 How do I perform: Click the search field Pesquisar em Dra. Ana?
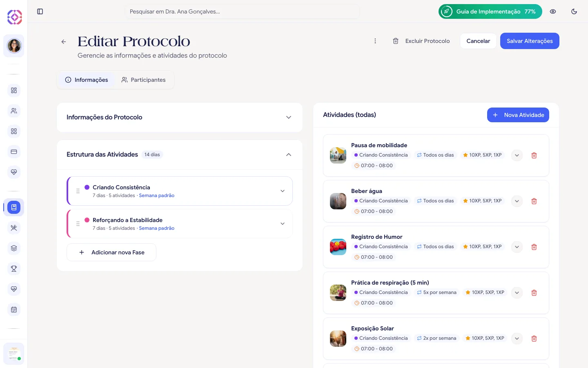242,11
